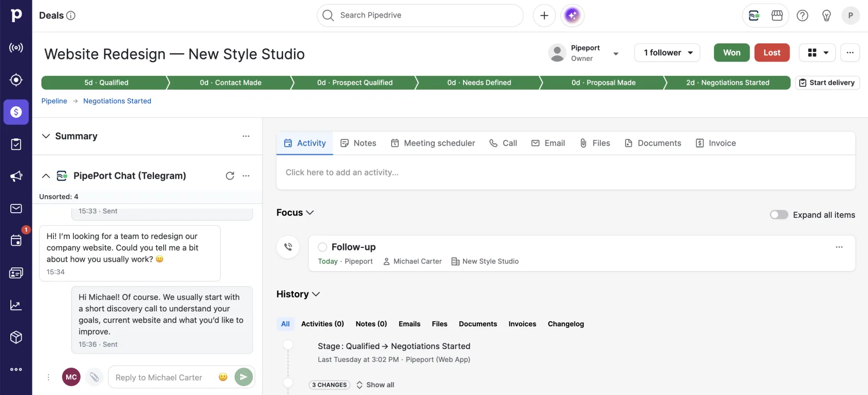Open the Invoice tab
The width and height of the screenshot is (868, 395).
[x=716, y=144]
